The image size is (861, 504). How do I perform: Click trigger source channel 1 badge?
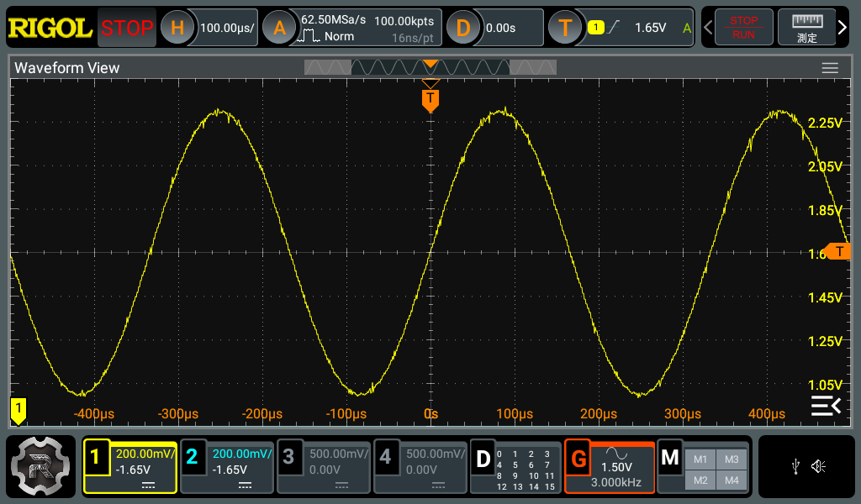[x=596, y=28]
